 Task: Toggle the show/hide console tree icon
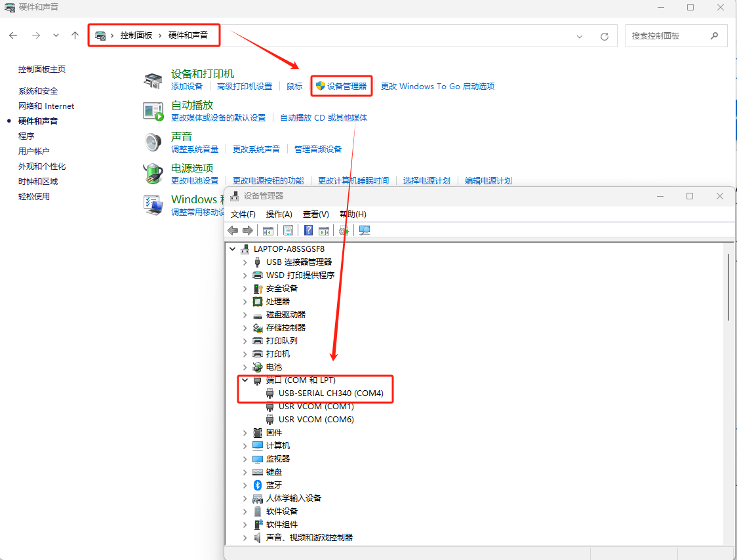[x=268, y=230]
